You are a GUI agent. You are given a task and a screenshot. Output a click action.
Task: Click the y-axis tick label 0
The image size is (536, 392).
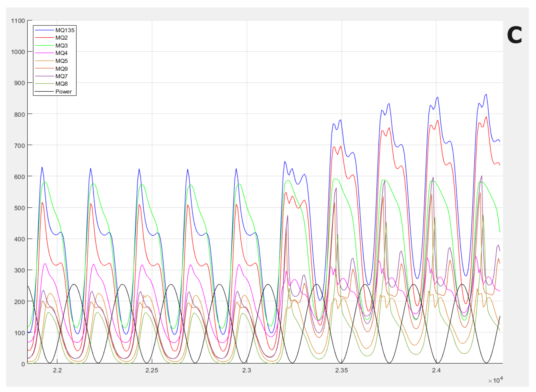23,364
